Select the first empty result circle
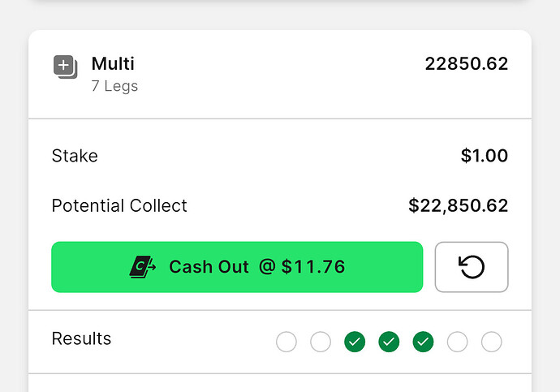The width and height of the screenshot is (560, 392). click(286, 342)
